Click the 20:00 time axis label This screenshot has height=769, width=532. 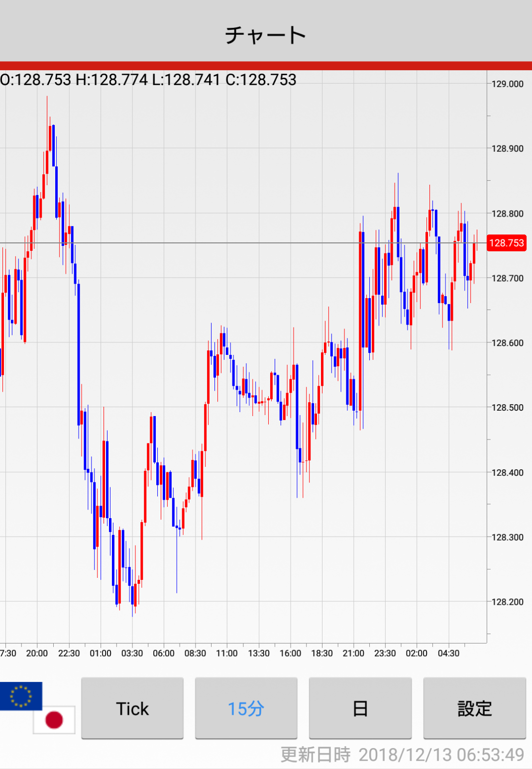(37, 653)
